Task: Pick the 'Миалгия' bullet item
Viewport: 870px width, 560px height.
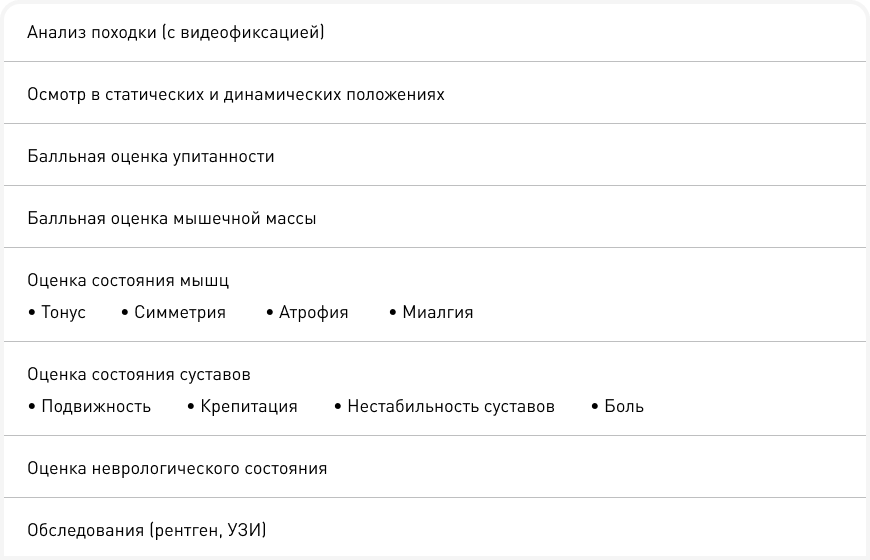Action: pyautogui.click(x=437, y=313)
